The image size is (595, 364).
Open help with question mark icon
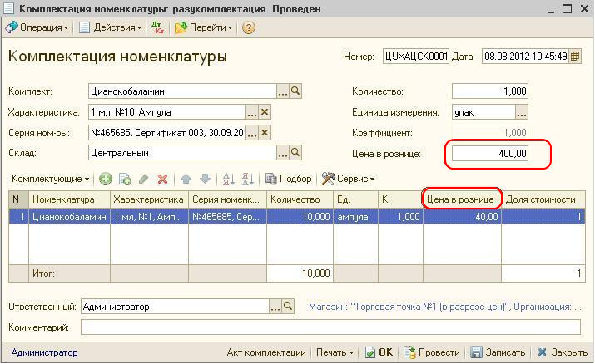pyautogui.click(x=248, y=27)
